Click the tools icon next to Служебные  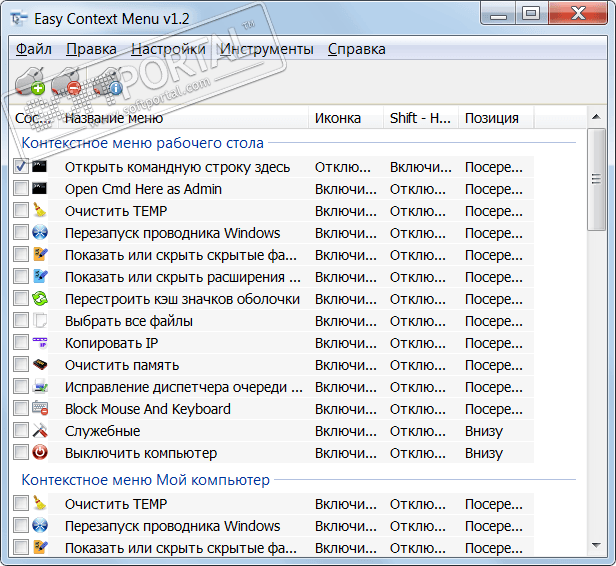point(40,431)
